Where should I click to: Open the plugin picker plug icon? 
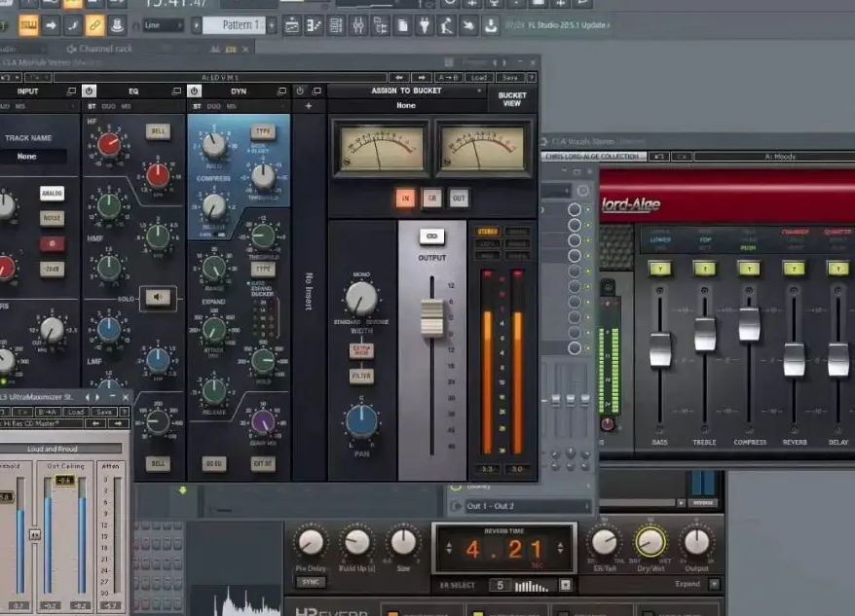tap(425, 25)
